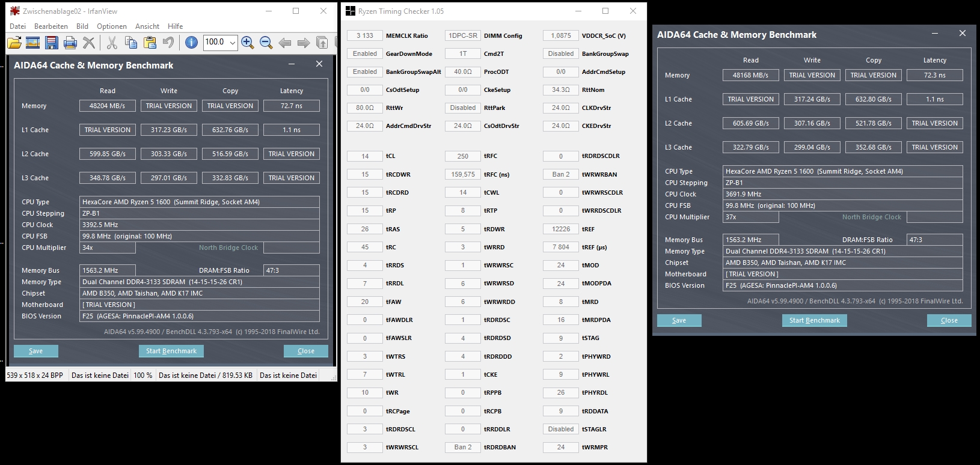980x465 pixels.
Task: Save the image using the floppy disk icon
Action: [x=52, y=42]
